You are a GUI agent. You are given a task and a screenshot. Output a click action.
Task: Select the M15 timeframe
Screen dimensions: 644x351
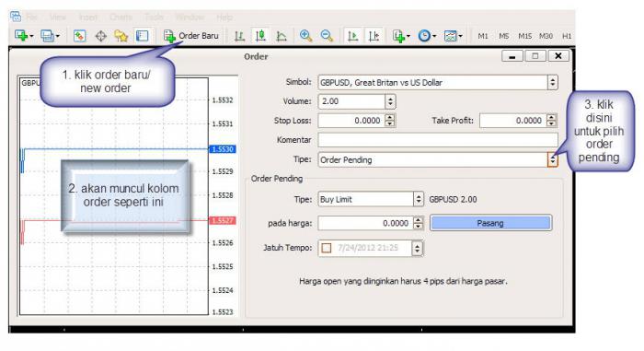pyautogui.click(x=524, y=36)
